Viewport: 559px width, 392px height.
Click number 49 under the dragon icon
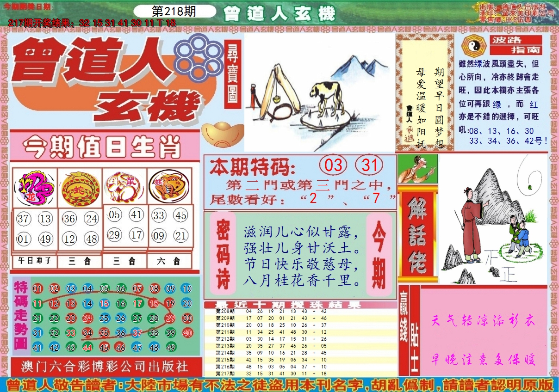pos(46,239)
